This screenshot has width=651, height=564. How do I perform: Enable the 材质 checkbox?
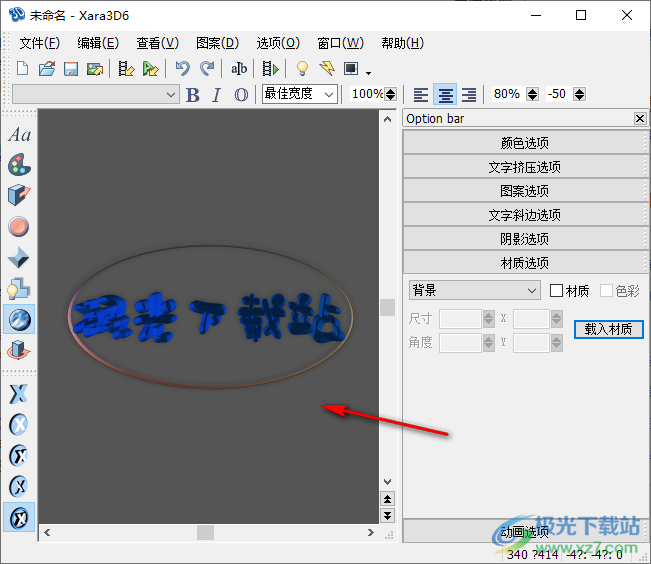pos(556,291)
